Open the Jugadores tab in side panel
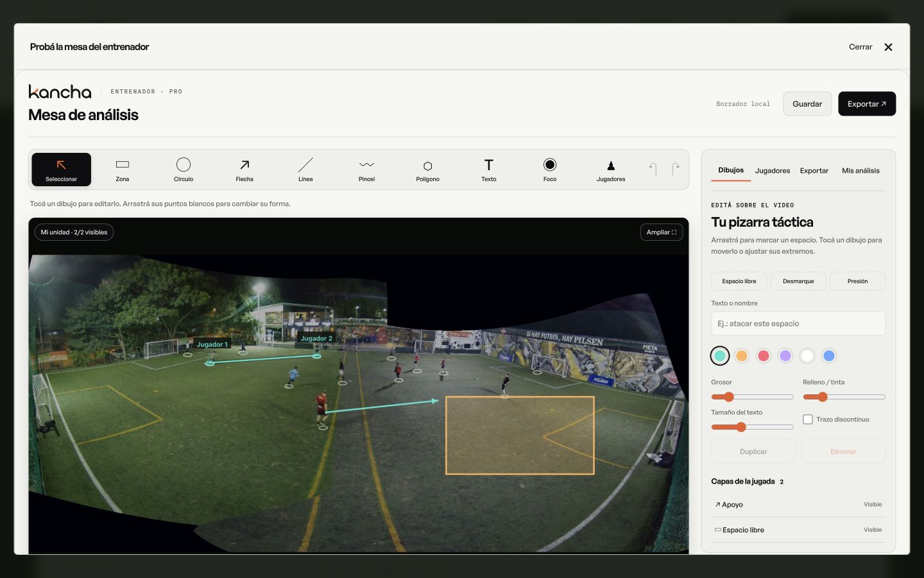Viewport: 924px width, 578px height. click(x=773, y=171)
